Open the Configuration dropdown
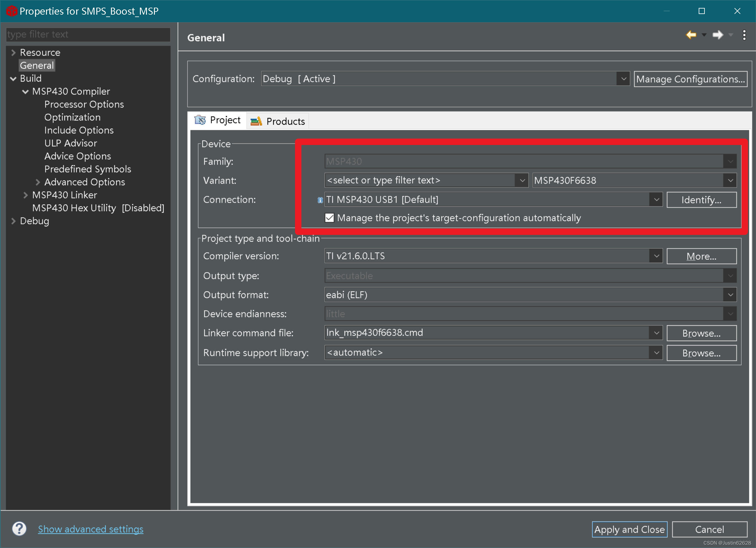This screenshot has height=548, width=756. (623, 79)
